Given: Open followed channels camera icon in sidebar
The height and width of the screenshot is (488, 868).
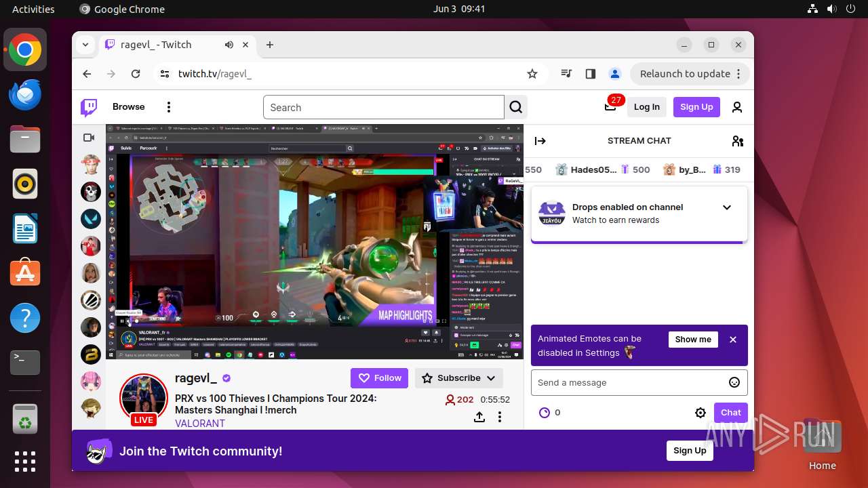Looking at the screenshot, I should coord(89,138).
